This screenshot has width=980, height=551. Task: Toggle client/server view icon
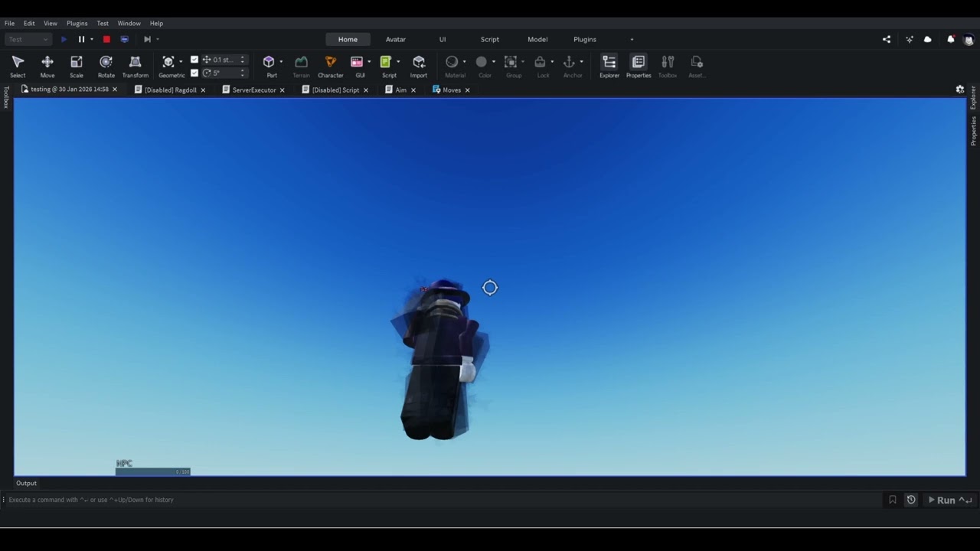click(x=124, y=39)
